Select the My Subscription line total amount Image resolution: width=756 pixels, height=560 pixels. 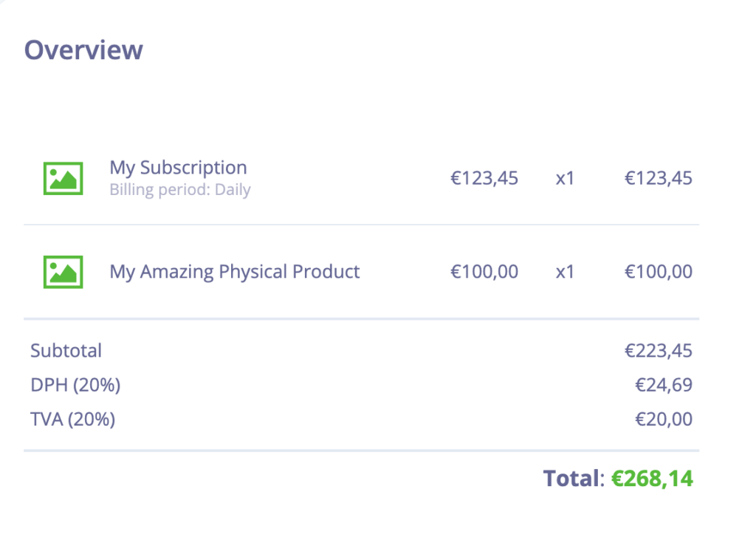(659, 178)
